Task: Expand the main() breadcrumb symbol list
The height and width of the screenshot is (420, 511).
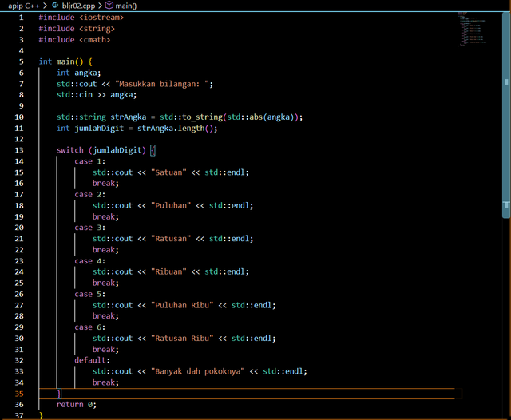Action: click(x=126, y=6)
